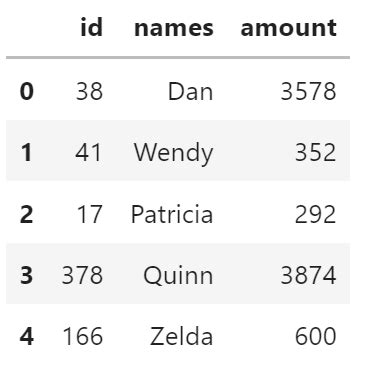Click the name cell Quinn
Viewport: 368px width, 382px height.
(x=178, y=276)
